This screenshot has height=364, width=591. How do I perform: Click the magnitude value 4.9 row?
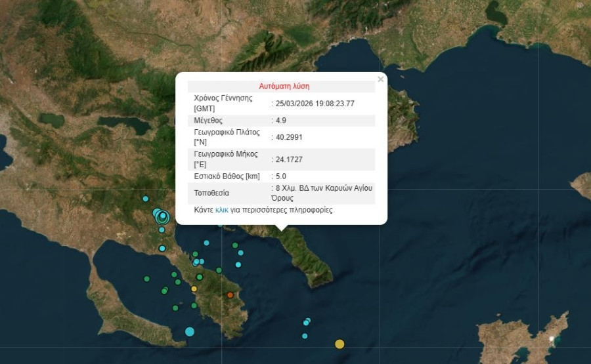tap(281, 121)
